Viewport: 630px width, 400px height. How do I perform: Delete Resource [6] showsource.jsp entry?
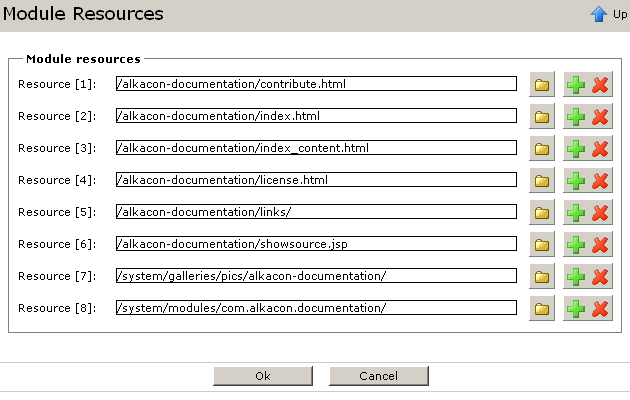tap(600, 245)
